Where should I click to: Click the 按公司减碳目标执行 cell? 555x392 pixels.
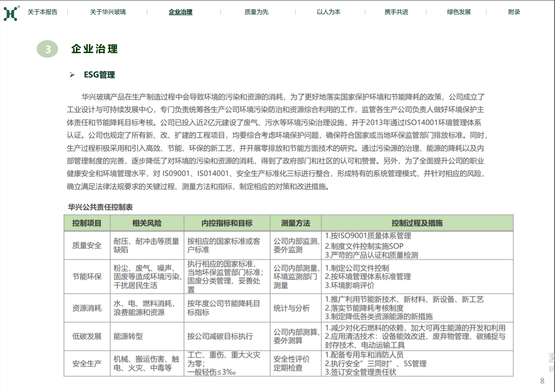tap(227, 336)
